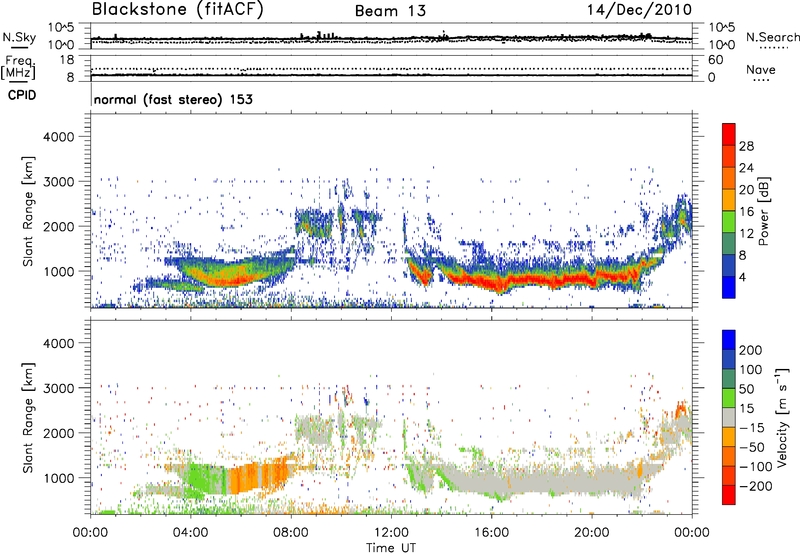Click normal (fast stereo) 153 text
Viewport: 800px width, 554px height.
pyautogui.click(x=173, y=99)
